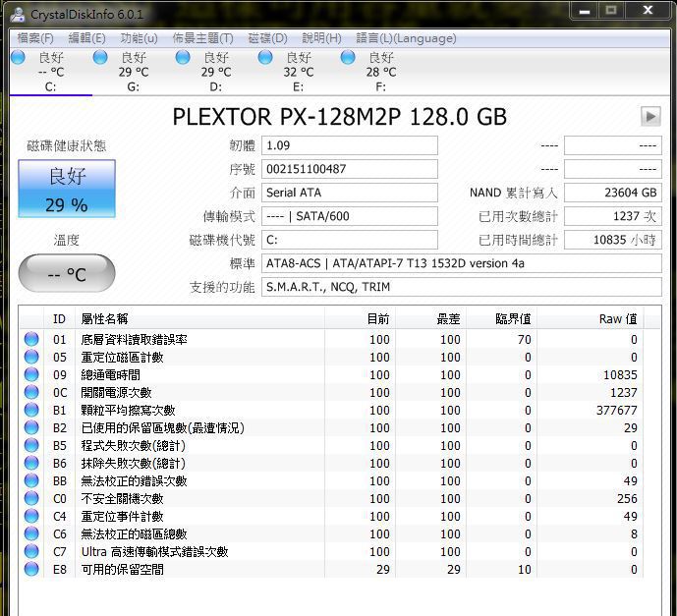Click the 目前 column header
This screenshot has width=677, height=616.
point(360,319)
